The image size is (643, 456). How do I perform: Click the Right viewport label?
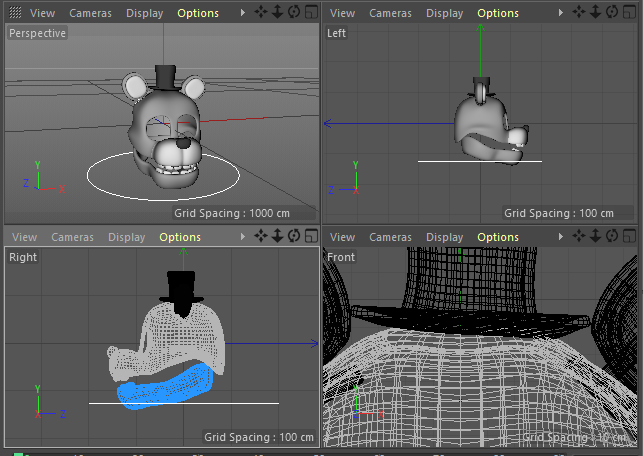tap(23, 257)
